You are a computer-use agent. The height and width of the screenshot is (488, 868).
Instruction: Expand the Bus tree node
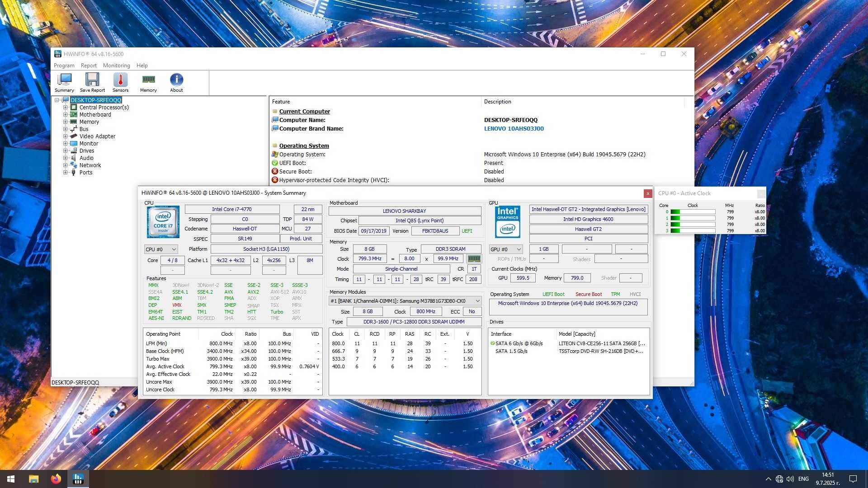tap(65, 129)
